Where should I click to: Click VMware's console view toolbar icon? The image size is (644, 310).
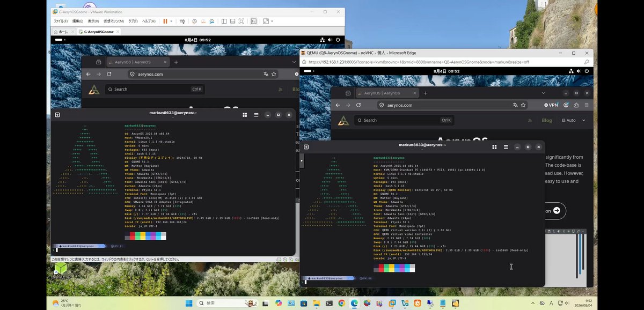[x=254, y=21]
